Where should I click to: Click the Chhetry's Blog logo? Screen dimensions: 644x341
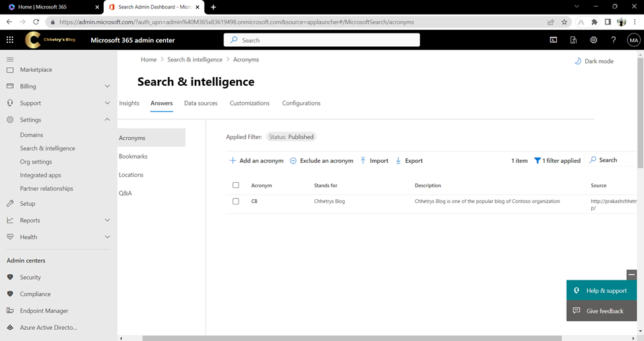tap(50, 40)
